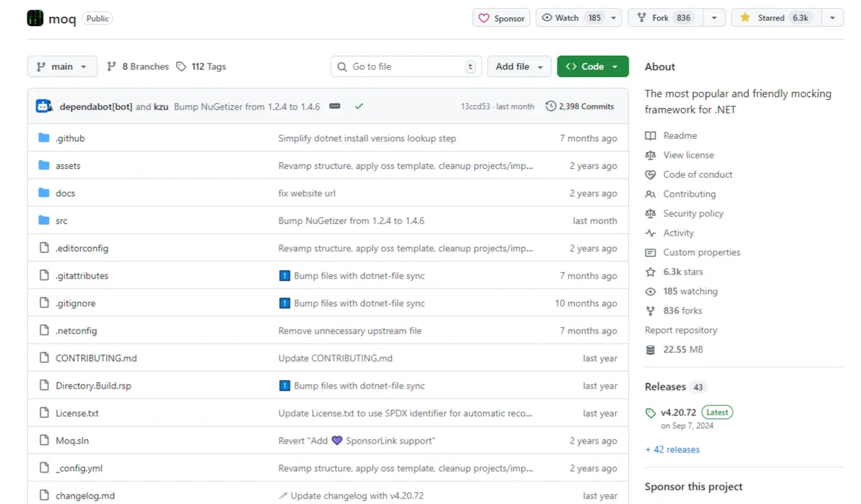Image resolution: width=861 pixels, height=504 pixels.
Task: Open the Add file dropdown
Action: click(x=518, y=66)
